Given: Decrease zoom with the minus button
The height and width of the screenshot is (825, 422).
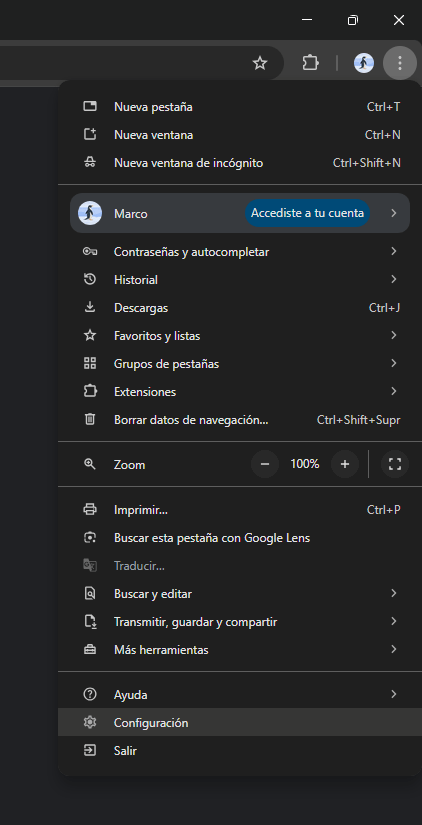Looking at the screenshot, I should coord(265,464).
